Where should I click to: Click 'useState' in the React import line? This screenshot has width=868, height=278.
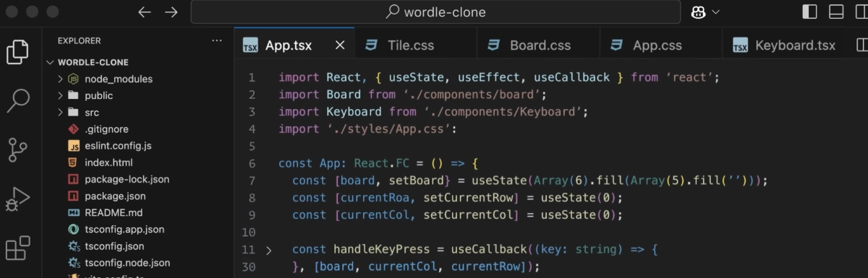click(x=416, y=77)
